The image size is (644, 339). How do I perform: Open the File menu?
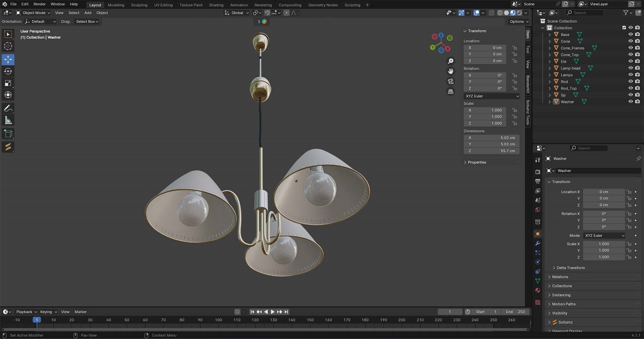(x=13, y=4)
